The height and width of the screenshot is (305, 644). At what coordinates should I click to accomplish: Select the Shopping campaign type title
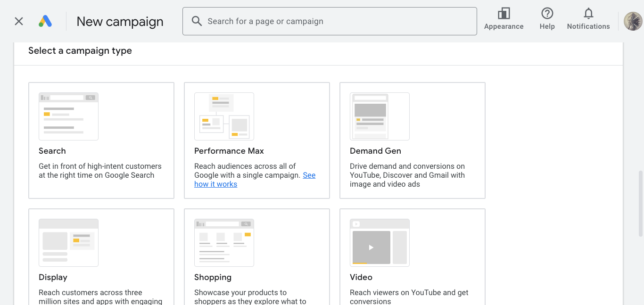click(x=213, y=277)
